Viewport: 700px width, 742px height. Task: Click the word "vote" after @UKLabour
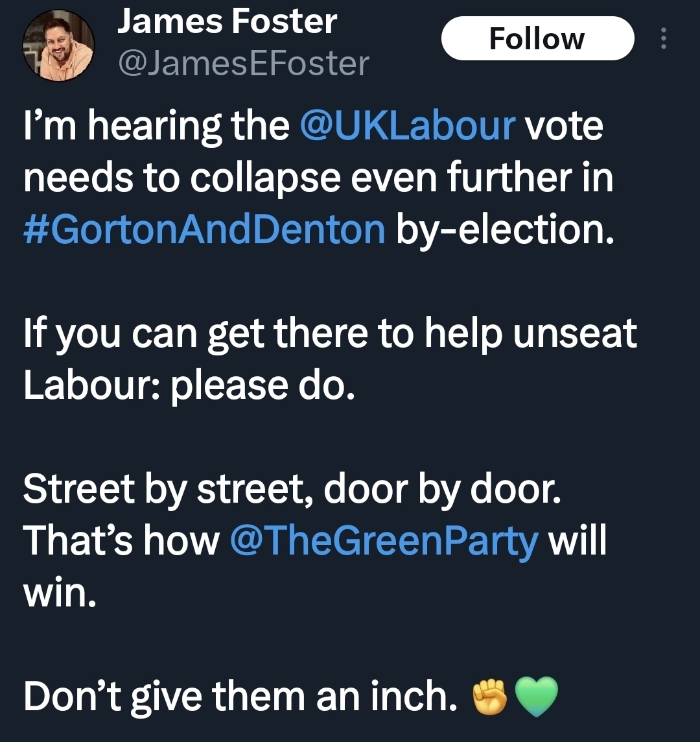pos(564,126)
